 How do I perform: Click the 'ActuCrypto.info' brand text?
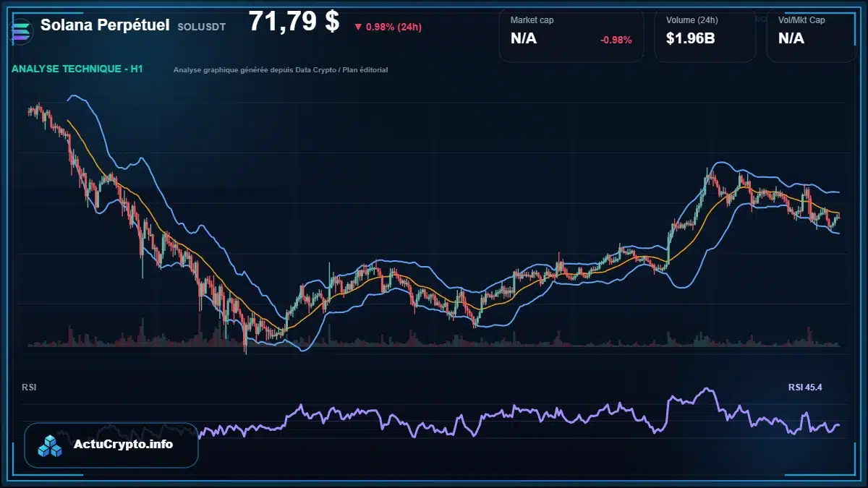(123, 445)
